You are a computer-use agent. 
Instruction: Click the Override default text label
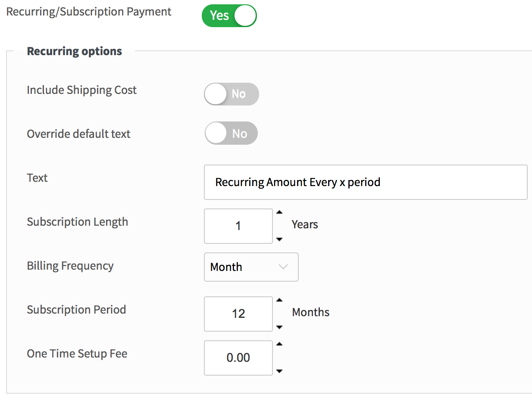(x=78, y=134)
